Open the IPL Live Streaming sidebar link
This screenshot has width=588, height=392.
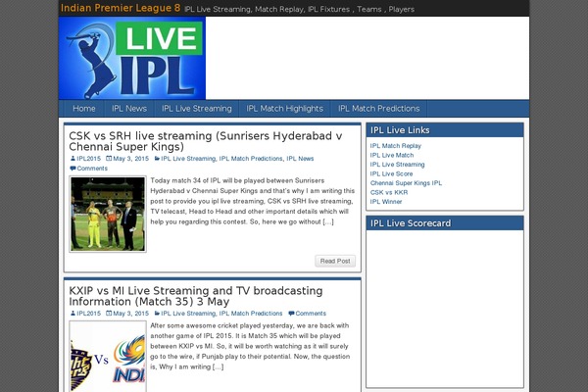point(397,165)
